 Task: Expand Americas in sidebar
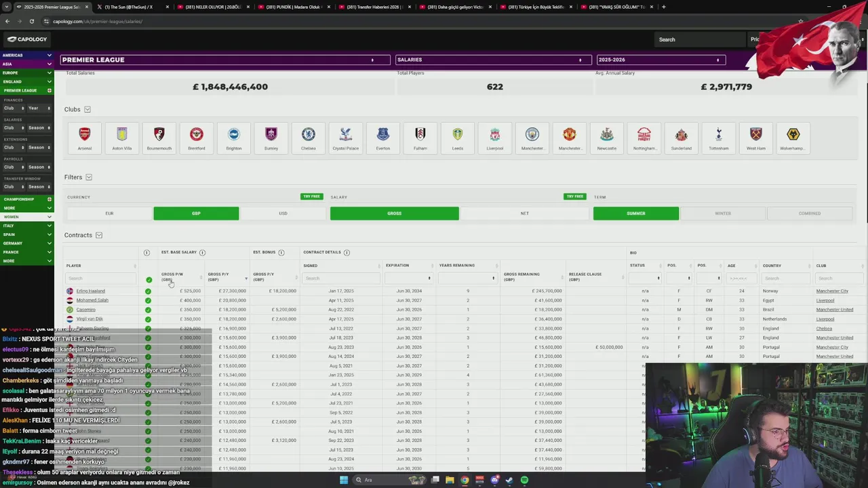coord(26,55)
